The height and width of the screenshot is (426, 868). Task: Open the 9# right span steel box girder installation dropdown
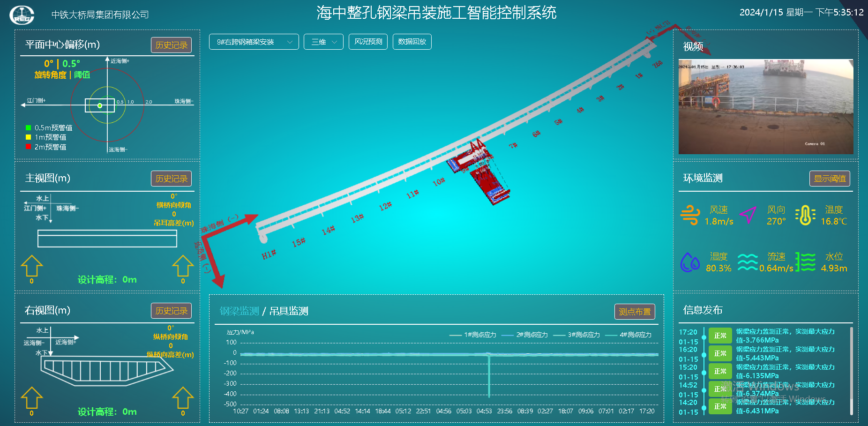pyautogui.click(x=254, y=42)
